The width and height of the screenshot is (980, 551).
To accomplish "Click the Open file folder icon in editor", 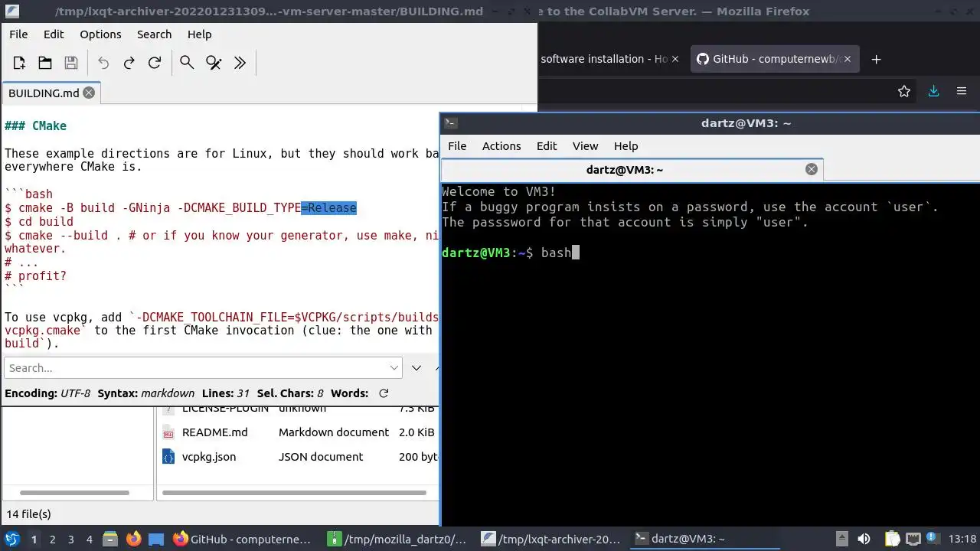I will tap(45, 63).
